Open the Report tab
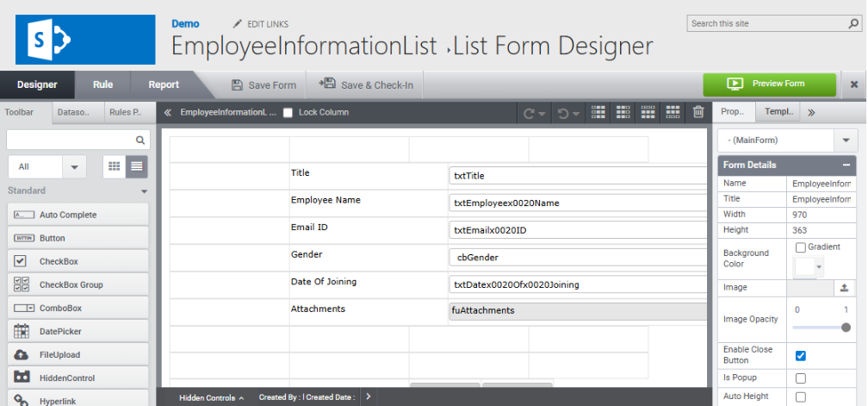The width and height of the screenshot is (868, 406). tap(164, 84)
